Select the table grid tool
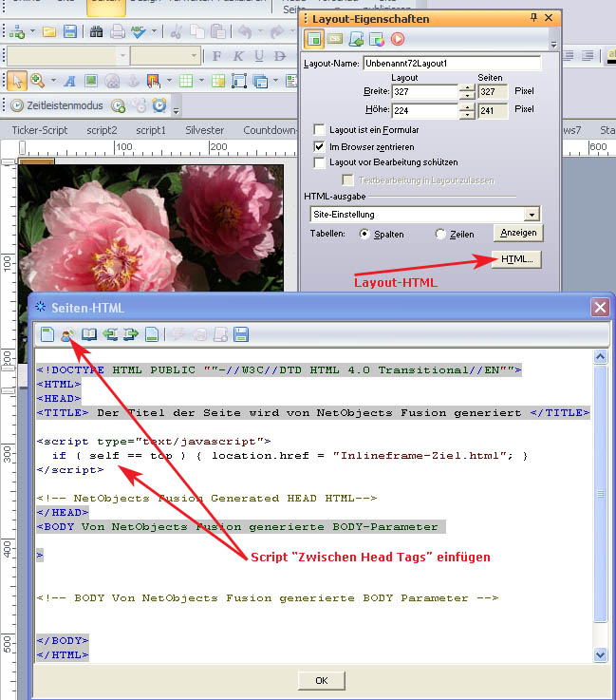Image resolution: width=616 pixels, height=700 pixels. click(186, 81)
